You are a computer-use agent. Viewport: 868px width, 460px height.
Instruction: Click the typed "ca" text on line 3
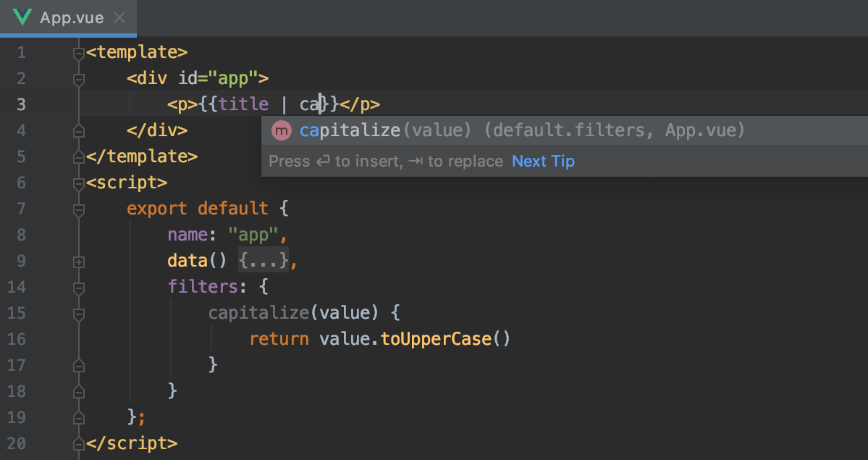[310, 105]
